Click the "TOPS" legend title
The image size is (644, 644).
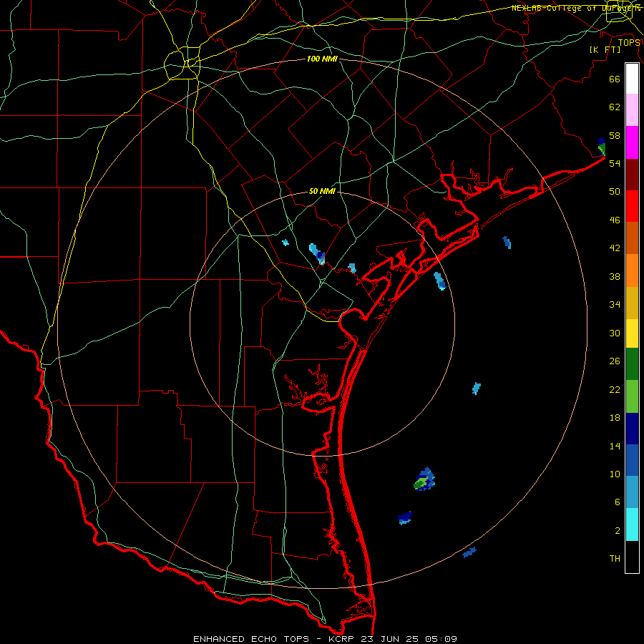[629, 43]
